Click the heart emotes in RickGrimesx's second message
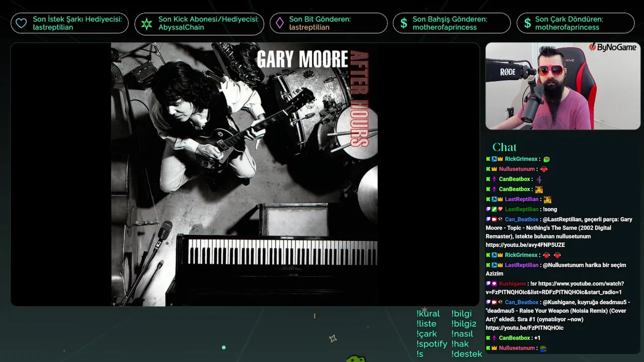644x362 pixels. coord(552,255)
